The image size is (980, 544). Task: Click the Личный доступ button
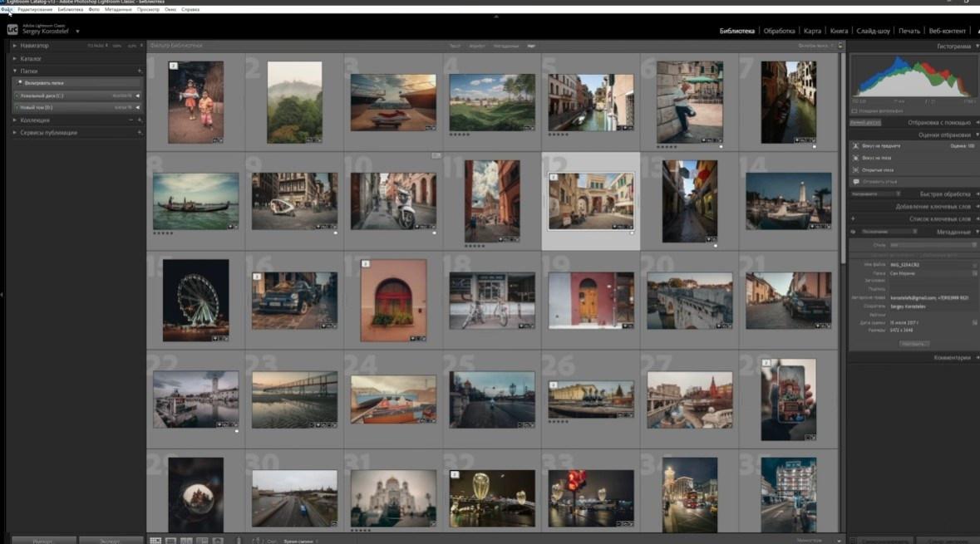(865, 122)
